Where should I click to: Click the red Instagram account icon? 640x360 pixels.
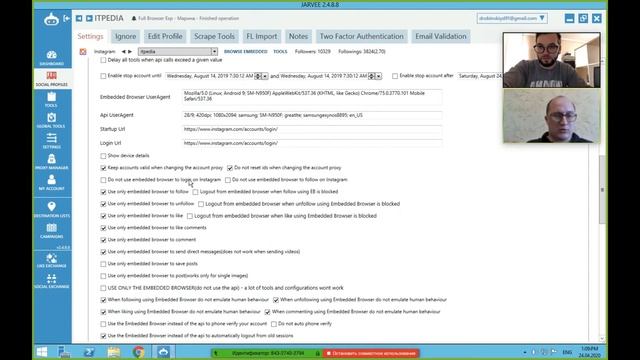83,51
